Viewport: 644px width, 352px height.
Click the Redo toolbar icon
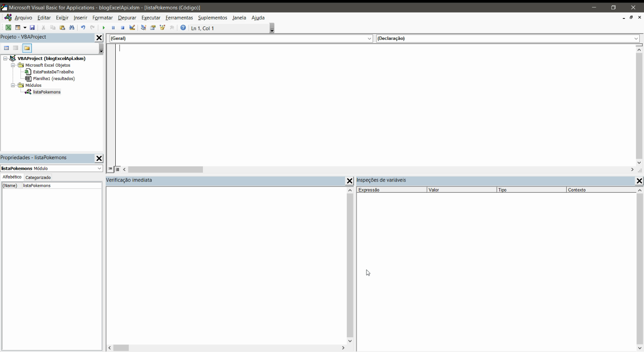pyautogui.click(x=92, y=28)
